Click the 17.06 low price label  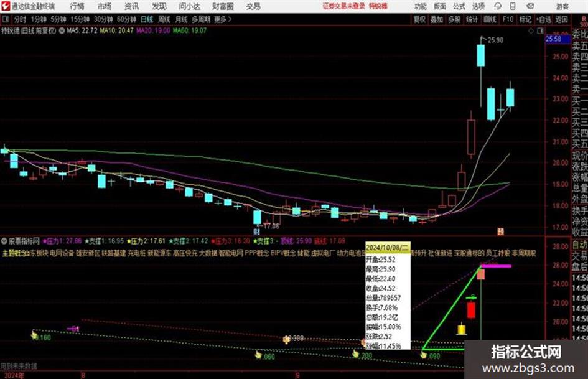(271, 227)
